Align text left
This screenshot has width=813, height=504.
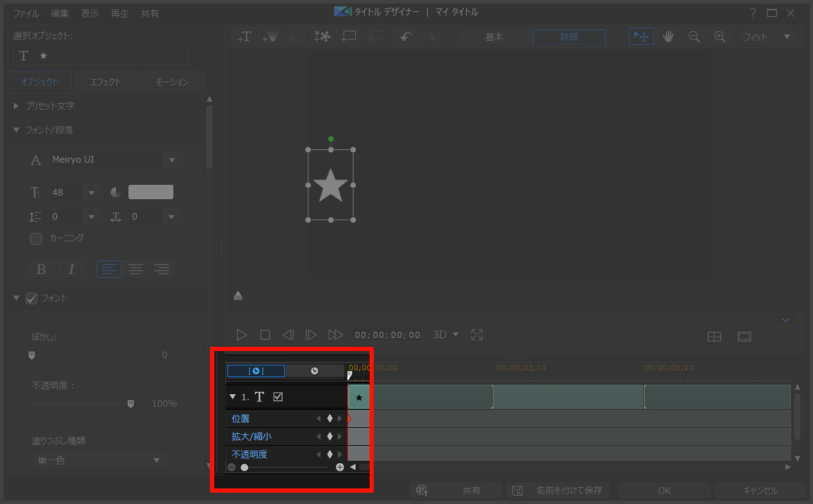(x=109, y=269)
